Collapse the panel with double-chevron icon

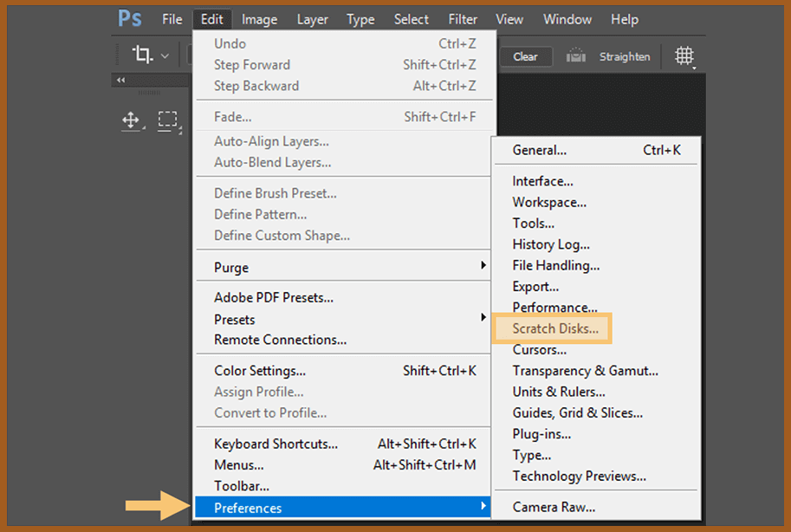click(120, 79)
